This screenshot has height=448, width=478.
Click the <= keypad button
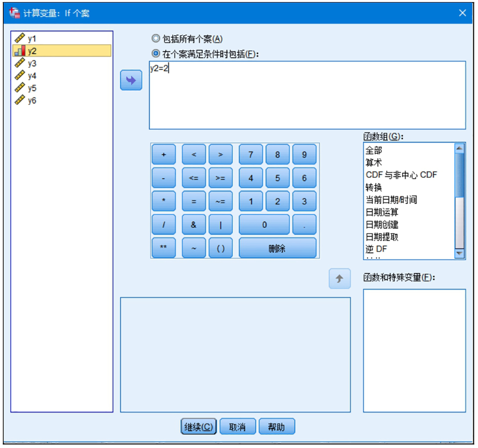click(x=194, y=178)
